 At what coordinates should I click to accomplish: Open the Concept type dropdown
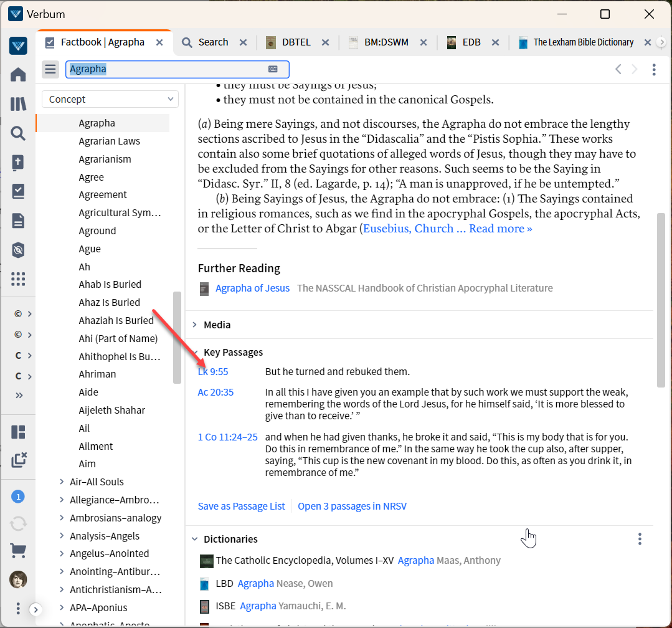[110, 100]
